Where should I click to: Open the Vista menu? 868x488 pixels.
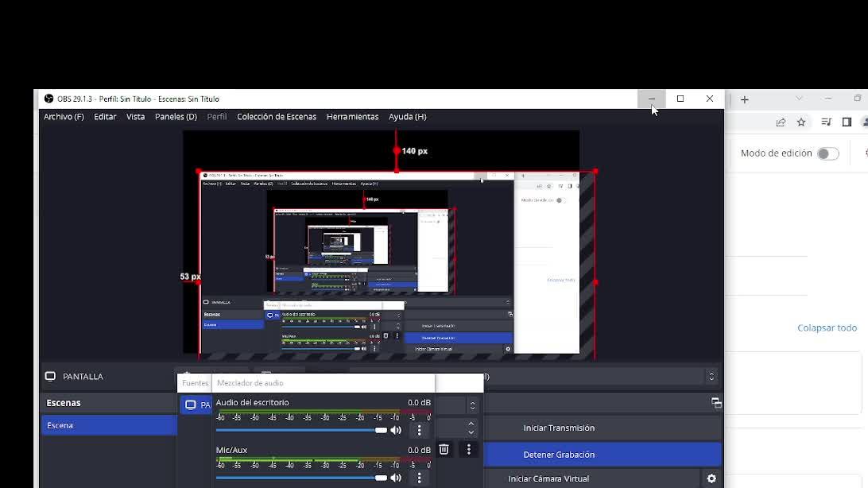[x=135, y=117]
